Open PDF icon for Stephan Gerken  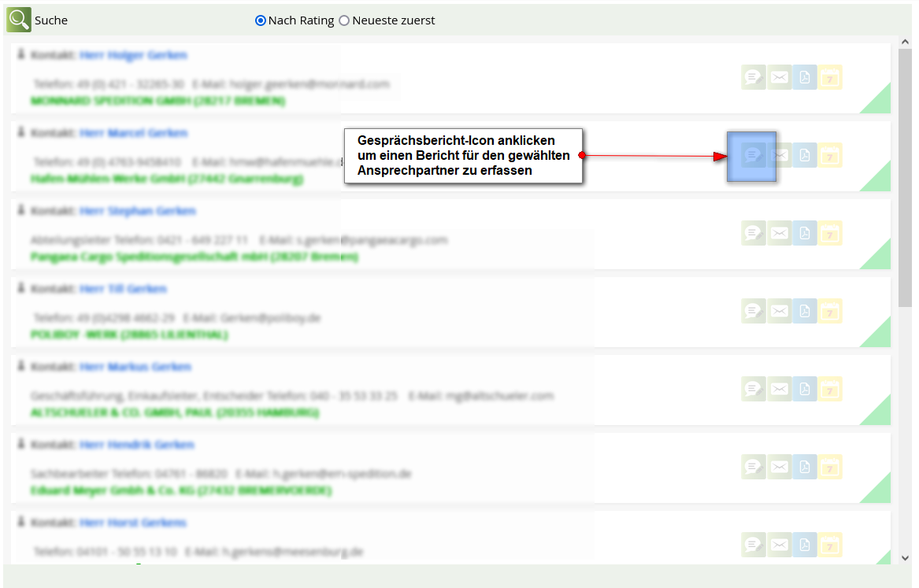click(x=805, y=233)
